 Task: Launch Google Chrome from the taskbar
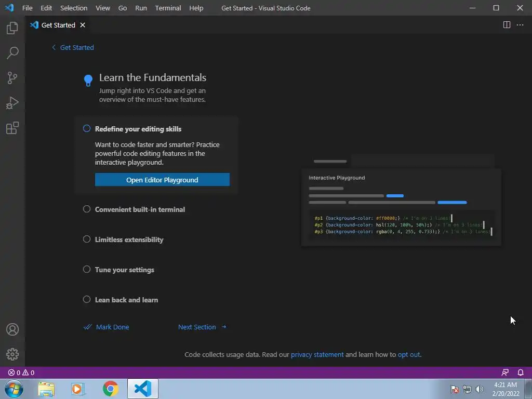point(110,389)
